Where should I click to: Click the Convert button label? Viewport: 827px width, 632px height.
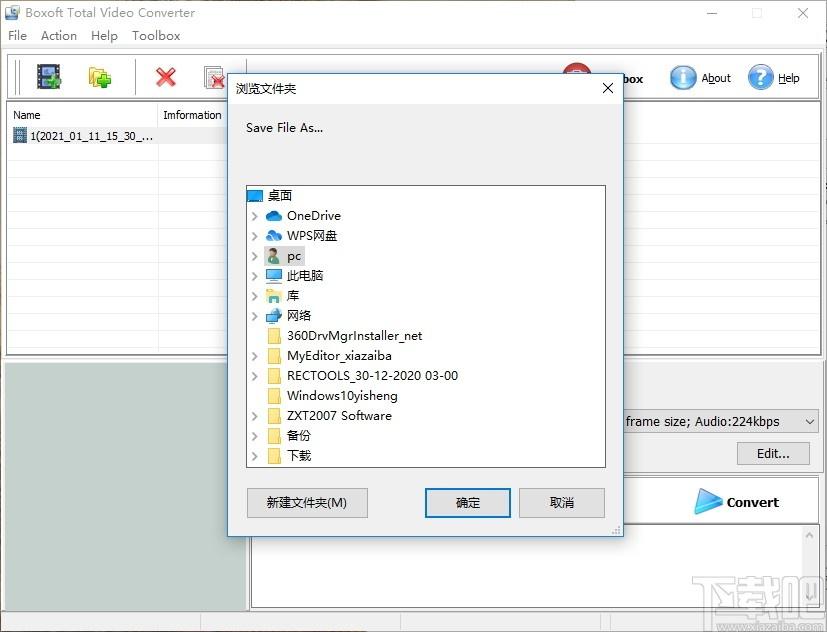click(753, 502)
